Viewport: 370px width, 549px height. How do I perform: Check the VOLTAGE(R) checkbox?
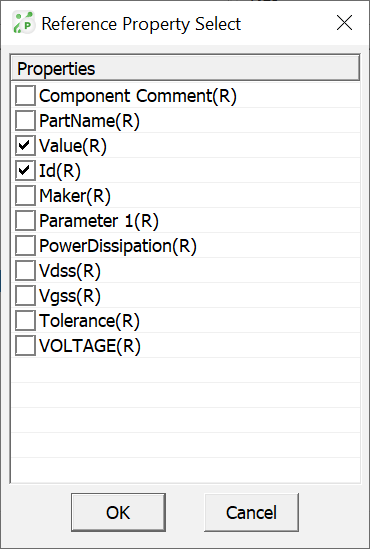coord(25,345)
